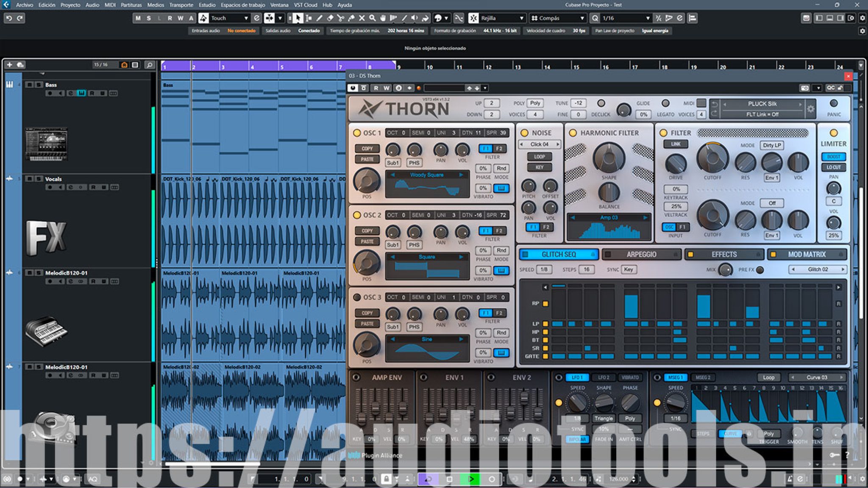
Task: Open the Dirty LP filter mode dropdown
Action: click(x=772, y=145)
